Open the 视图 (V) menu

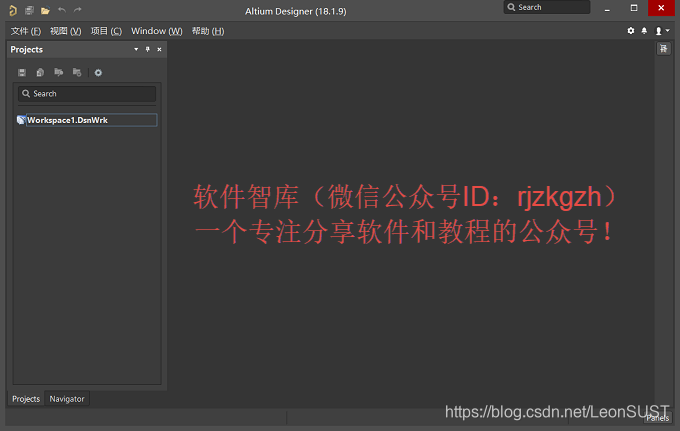(x=65, y=31)
